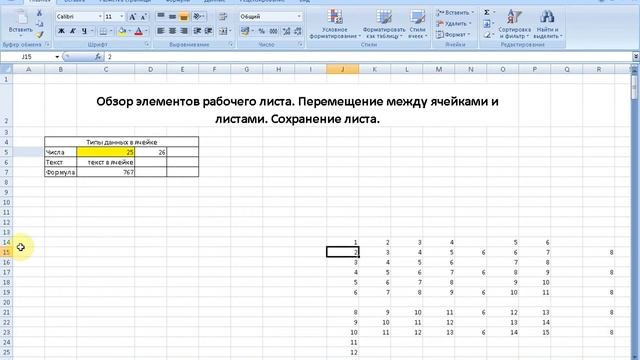The width and height of the screenshot is (640, 360).
Task: Align cell text to the left
Action: tap(161, 31)
